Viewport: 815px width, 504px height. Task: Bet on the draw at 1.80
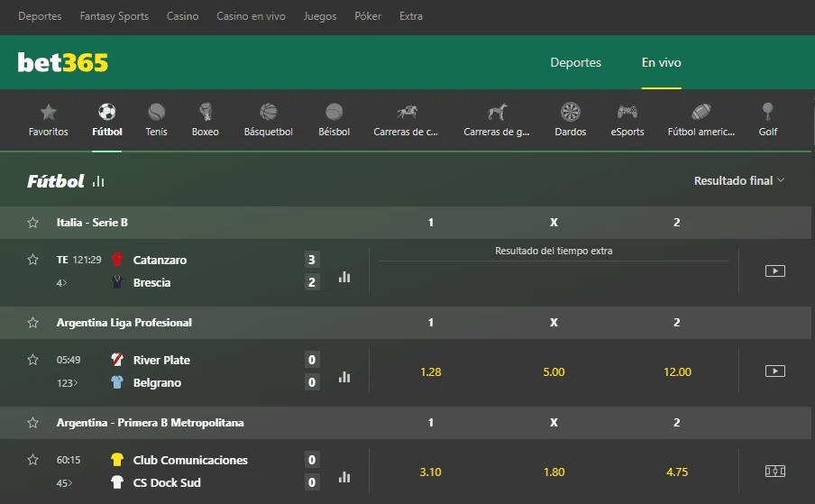(x=554, y=472)
